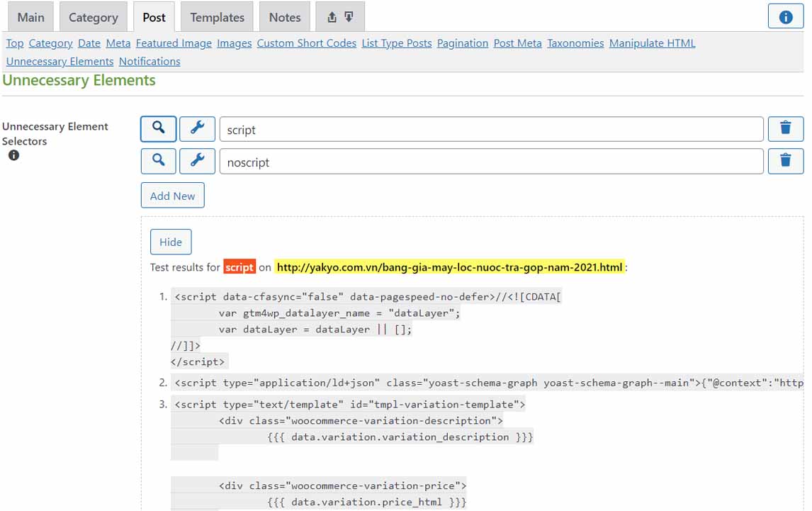
Task: Go to Category section link
Action: coord(50,43)
